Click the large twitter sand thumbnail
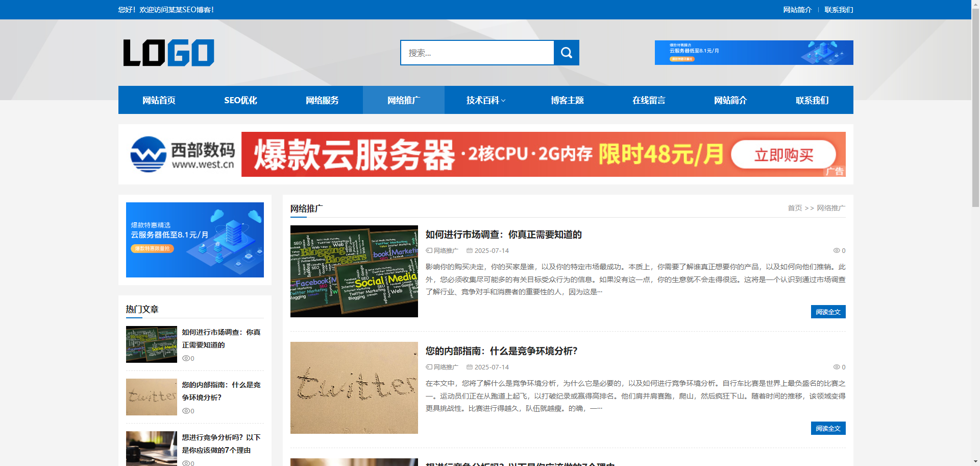The image size is (980, 466). click(x=354, y=388)
